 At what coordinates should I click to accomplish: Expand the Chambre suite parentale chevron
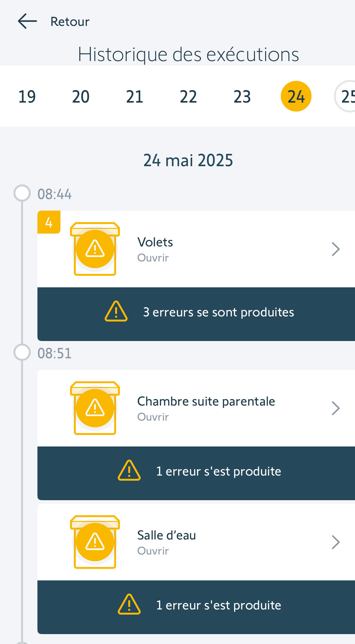pyautogui.click(x=335, y=408)
